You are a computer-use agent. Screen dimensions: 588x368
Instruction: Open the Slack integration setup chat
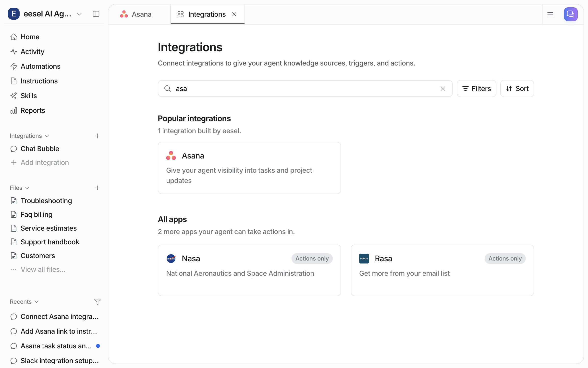(54, 361)
